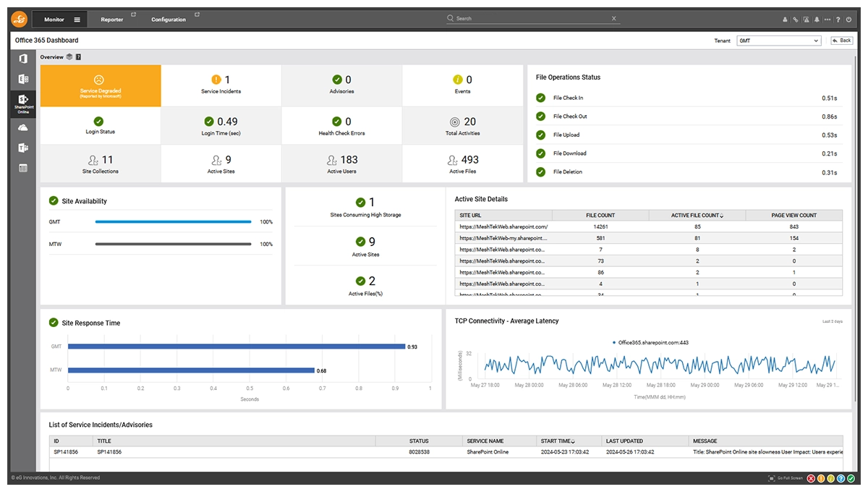Image resolution: width=868 pixels, height=492 pixels.
Task: Open the notification bell icon
Action: (x=817, y=20)
